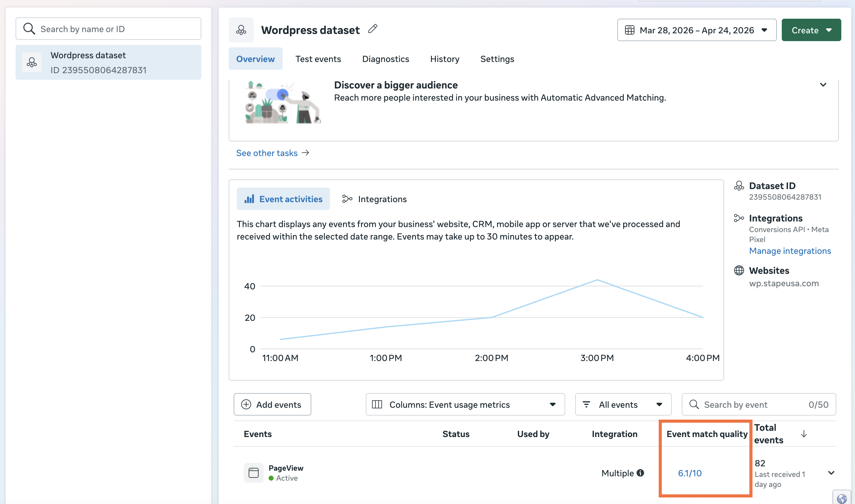The image size is (855, 504).
Task: Click the info icon next to Multiple
Action: coord(640,473)
